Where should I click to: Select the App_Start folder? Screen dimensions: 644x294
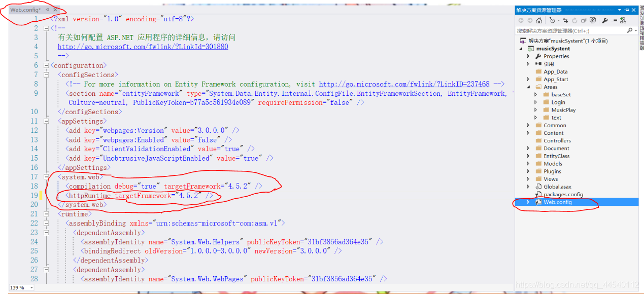click(x=556, y=80)
